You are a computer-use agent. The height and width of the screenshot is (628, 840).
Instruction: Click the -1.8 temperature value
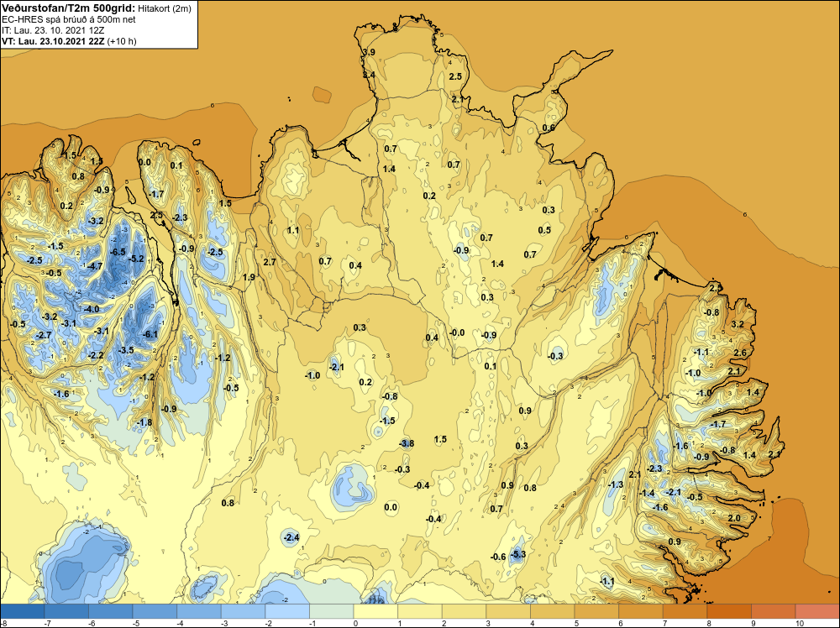point(144,422)
